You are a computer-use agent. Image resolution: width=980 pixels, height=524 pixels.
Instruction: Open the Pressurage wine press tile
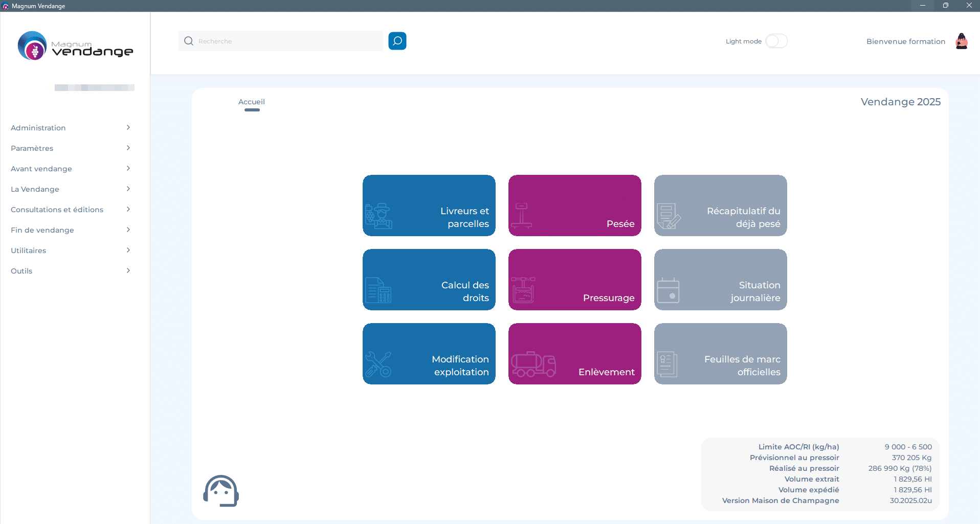(x=574, y=280)
